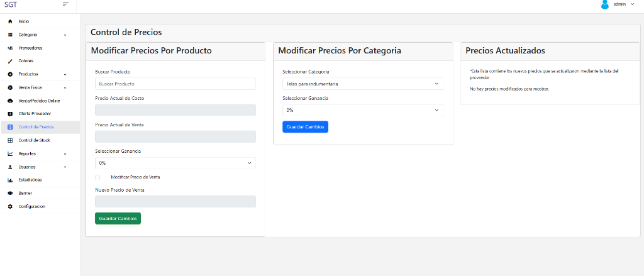Toggle the sidebar with the hamburger icon
644x276 pixels.
pyautogui.click(x=65, y=4)
